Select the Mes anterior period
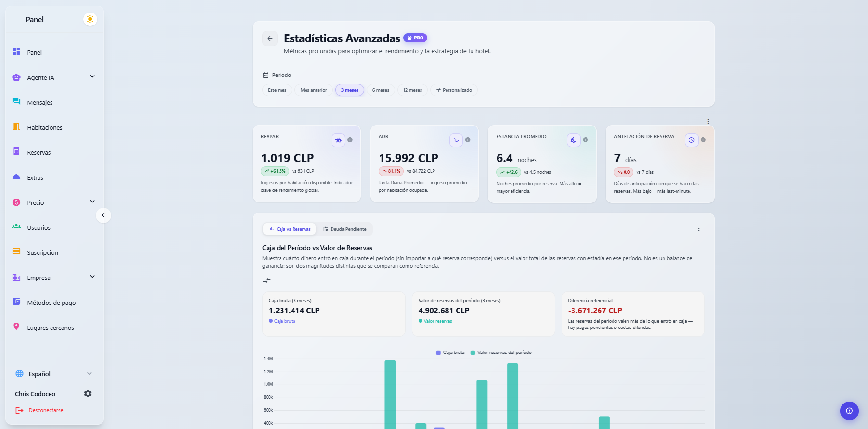 click(x=314, y=90)
